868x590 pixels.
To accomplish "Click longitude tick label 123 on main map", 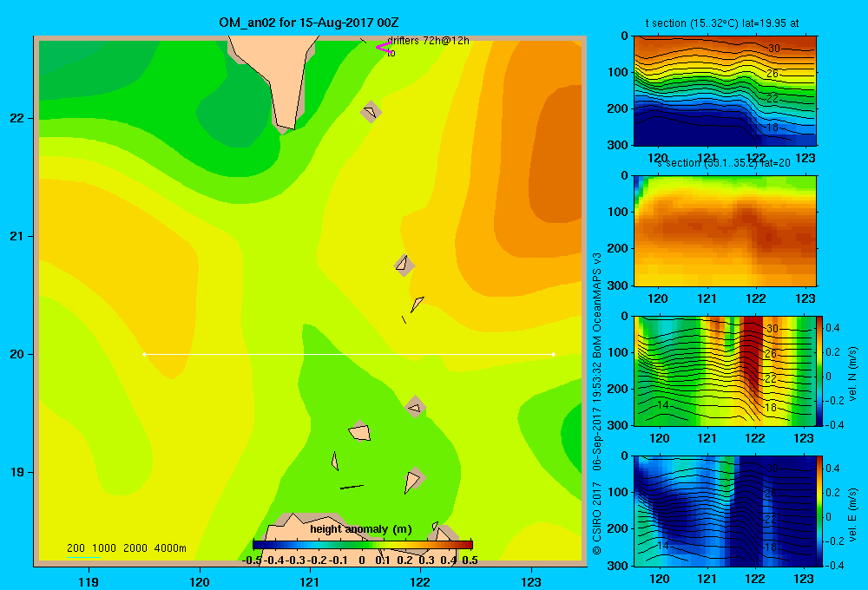I will (531, 581).
